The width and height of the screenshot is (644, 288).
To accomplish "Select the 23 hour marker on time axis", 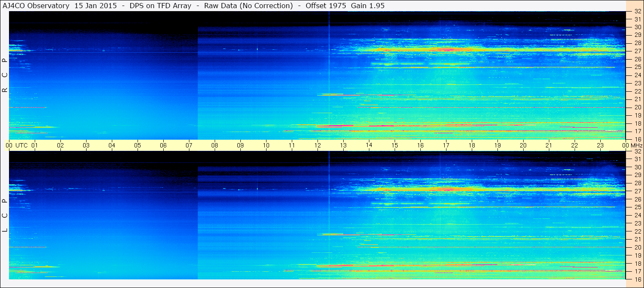I will [600, 145].
